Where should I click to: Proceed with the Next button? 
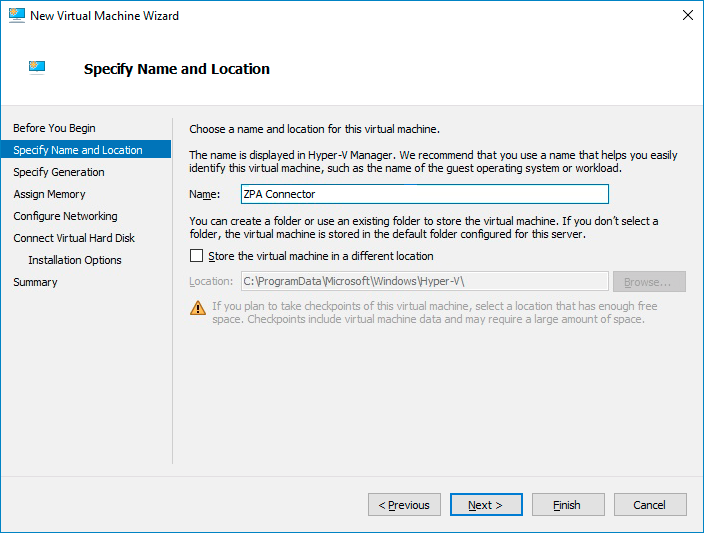(486, 505)
